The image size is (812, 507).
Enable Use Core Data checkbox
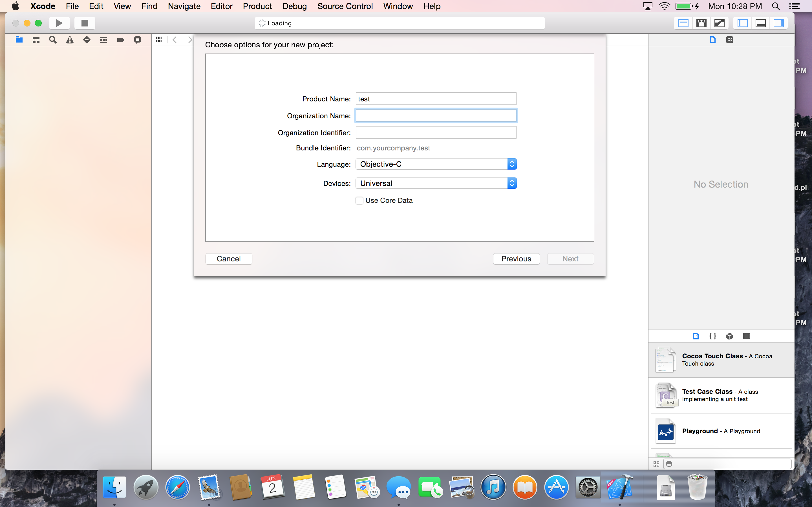pos(359,201)
